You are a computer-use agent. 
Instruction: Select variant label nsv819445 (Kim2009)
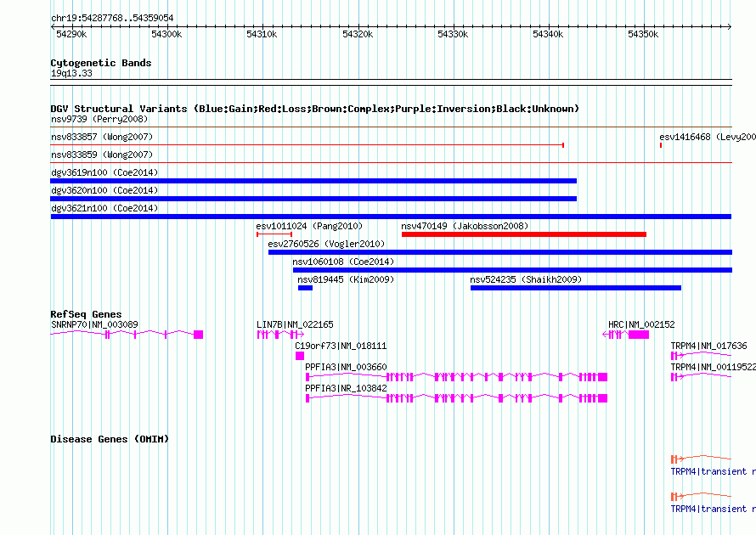click(x=346, y=279)
